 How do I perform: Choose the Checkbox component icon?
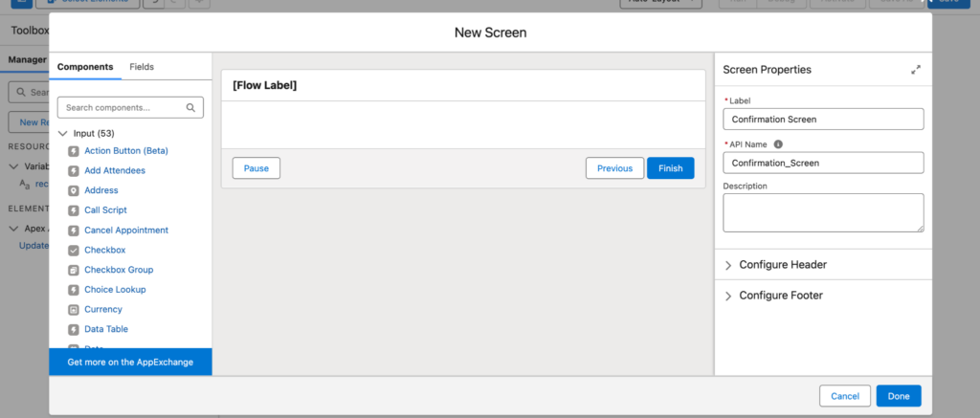point(74,251)
